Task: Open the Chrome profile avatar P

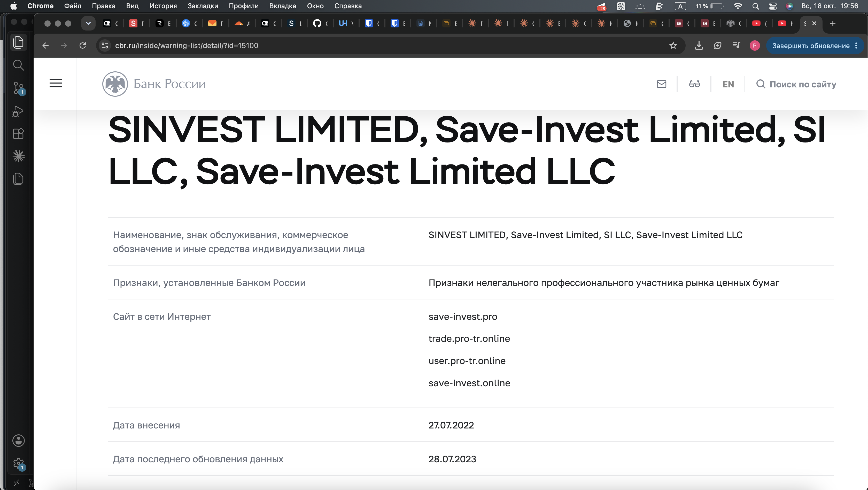Action: pos(754,46)
